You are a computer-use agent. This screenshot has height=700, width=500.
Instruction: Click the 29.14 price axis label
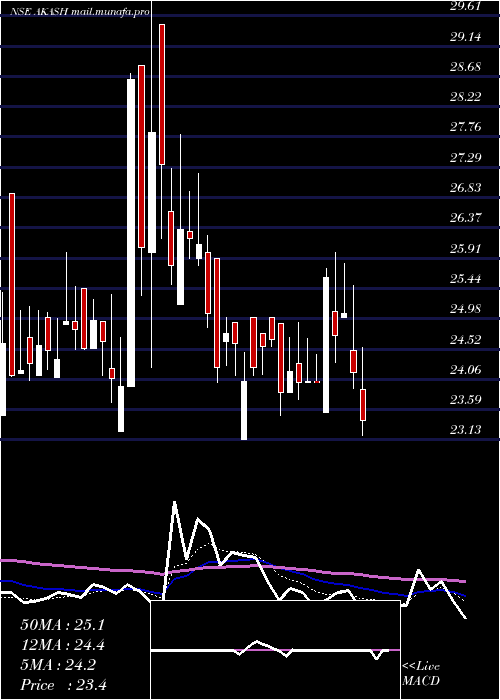pyautogui.click(x=466, y=37)
